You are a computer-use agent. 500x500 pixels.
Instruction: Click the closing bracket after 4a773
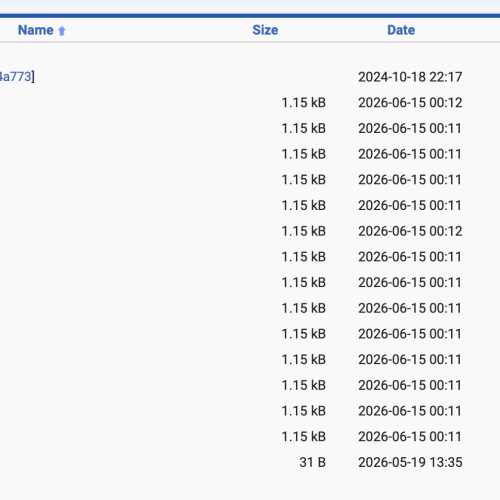click(33, 77)
